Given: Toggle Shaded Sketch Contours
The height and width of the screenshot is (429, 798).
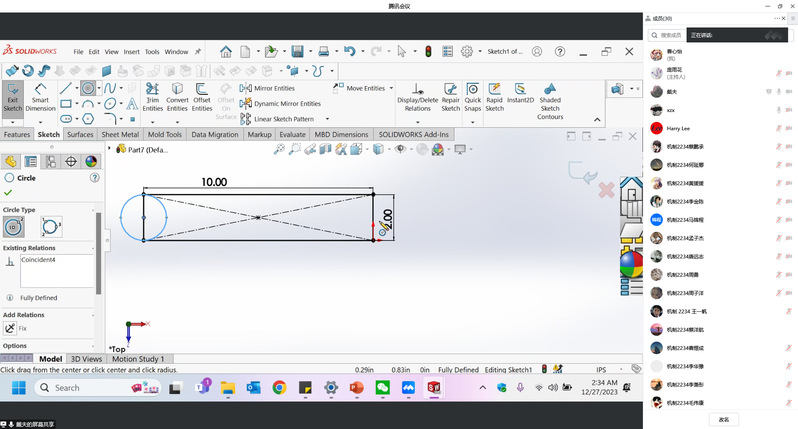Looking at the screenshot, I should coord(550,101).
